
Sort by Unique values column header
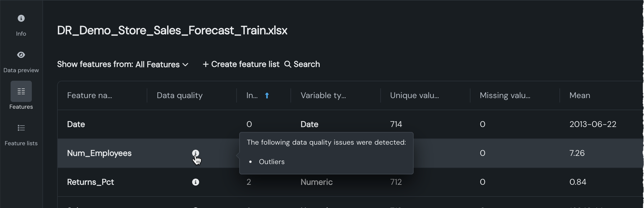pos(414,95)
